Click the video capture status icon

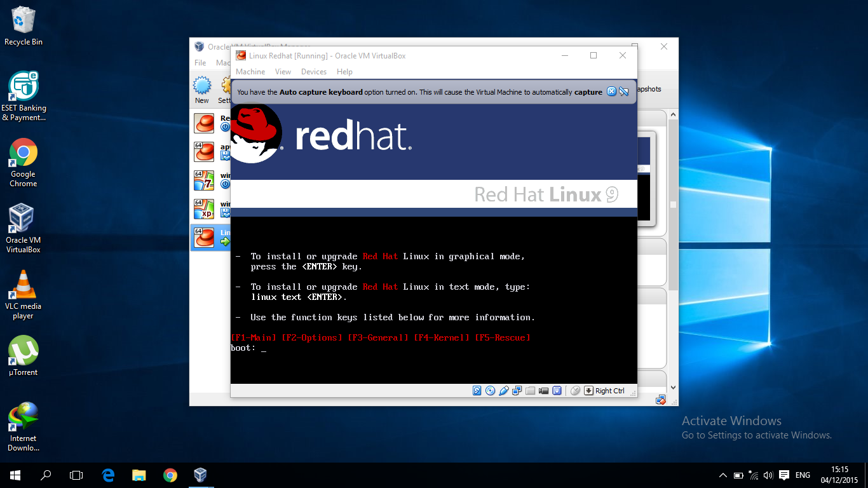(543, 390)
